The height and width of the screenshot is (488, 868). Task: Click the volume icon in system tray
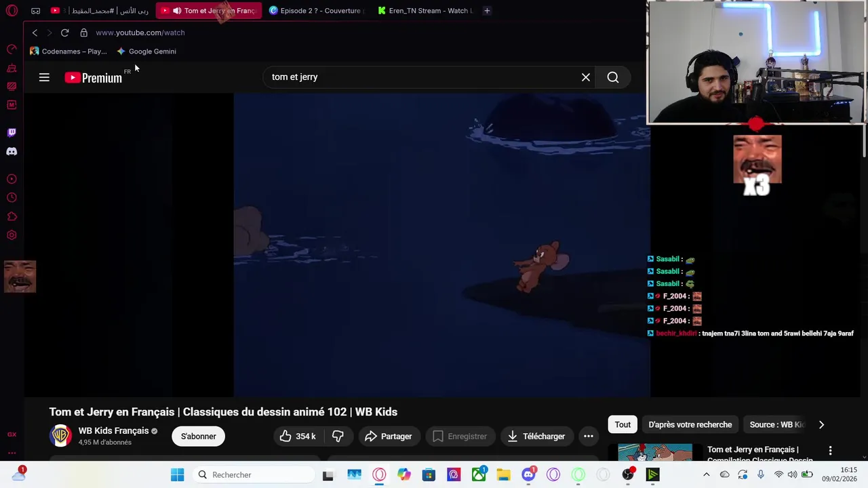tap(792, 475)
